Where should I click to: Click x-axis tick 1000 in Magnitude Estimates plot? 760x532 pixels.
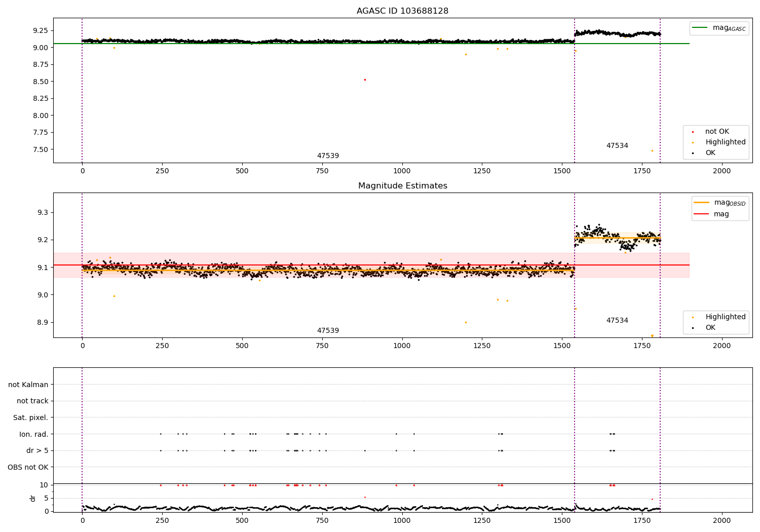coord(402,346)
